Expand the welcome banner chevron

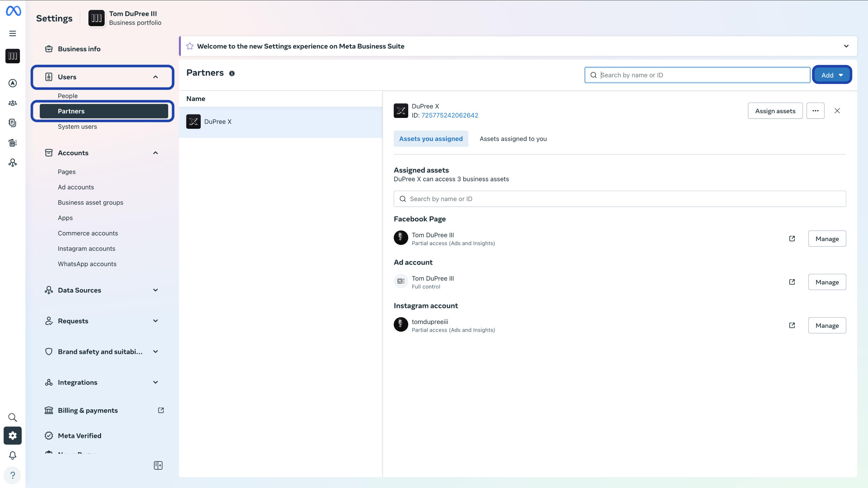(x=846, y=46)
